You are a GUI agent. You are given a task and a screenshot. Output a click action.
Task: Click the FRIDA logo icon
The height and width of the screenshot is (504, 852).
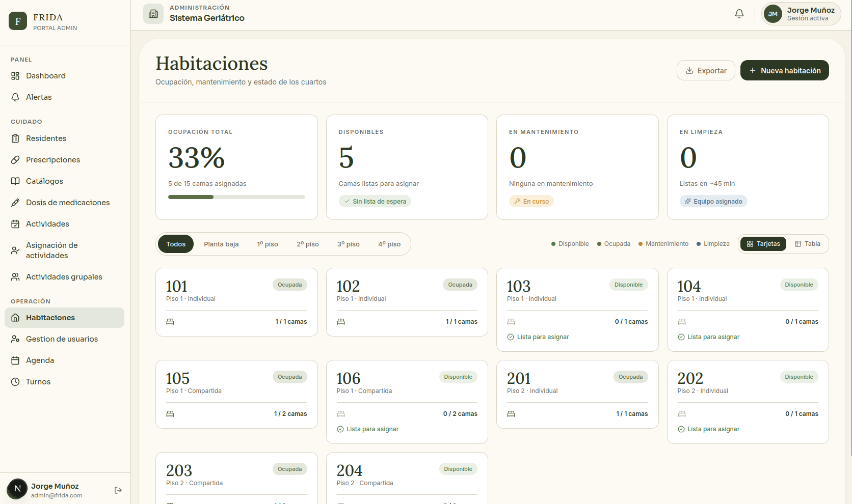click(18, 21)
